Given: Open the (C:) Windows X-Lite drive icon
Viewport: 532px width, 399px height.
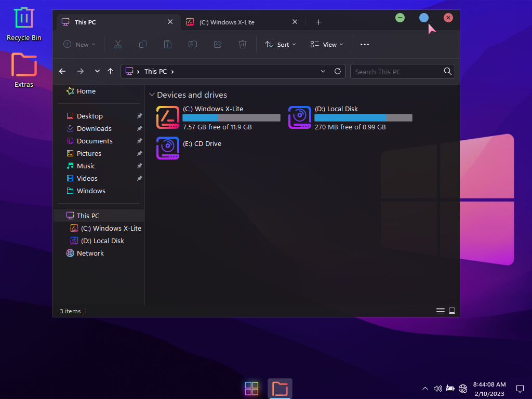Looking at the screenshot, I should point(168,117).
